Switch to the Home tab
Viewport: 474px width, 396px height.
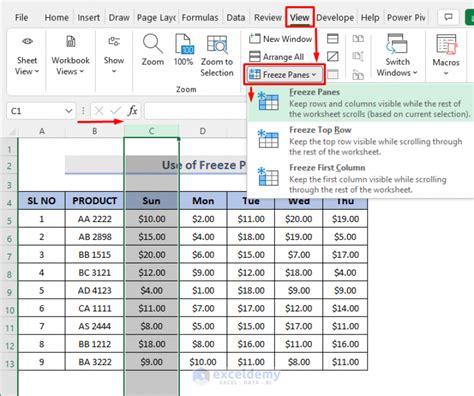pos(57,17)
